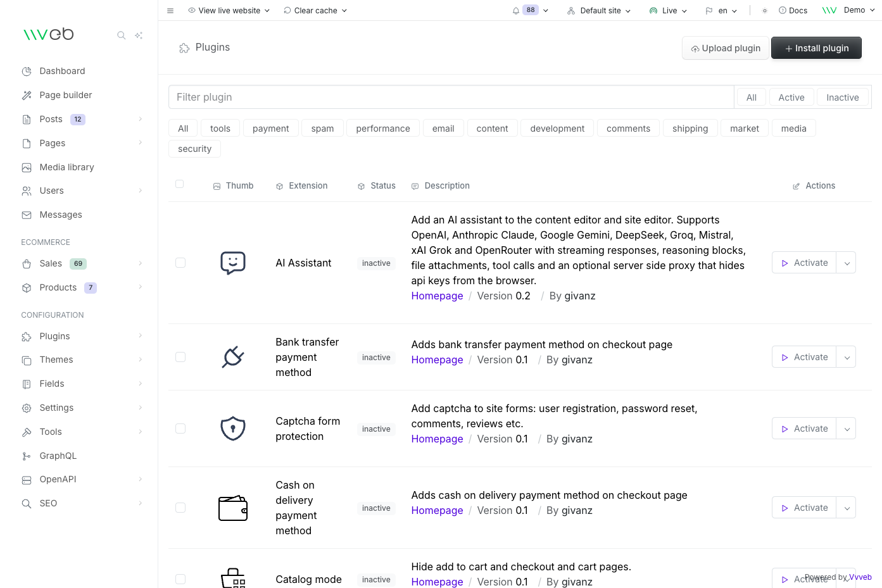This screenshot has height=588, width=882.
Task: Check the AI Assistant row checkbox
Action: point(180,263)
